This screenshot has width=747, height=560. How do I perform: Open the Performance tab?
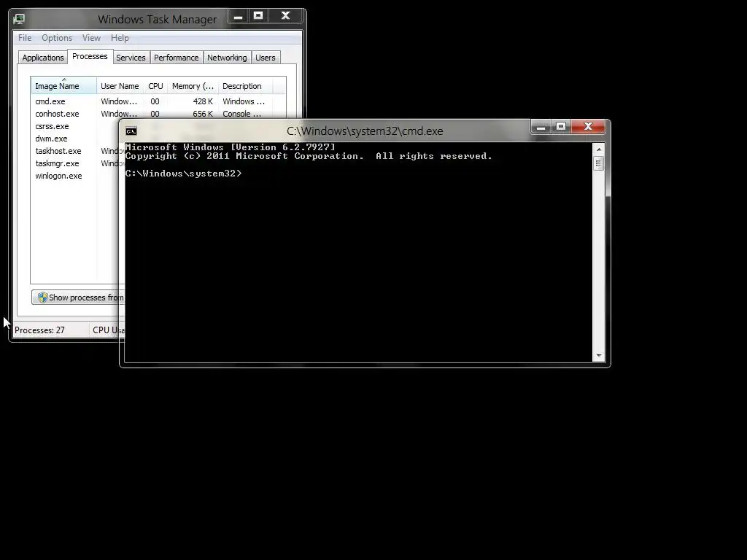click(177, 58)
